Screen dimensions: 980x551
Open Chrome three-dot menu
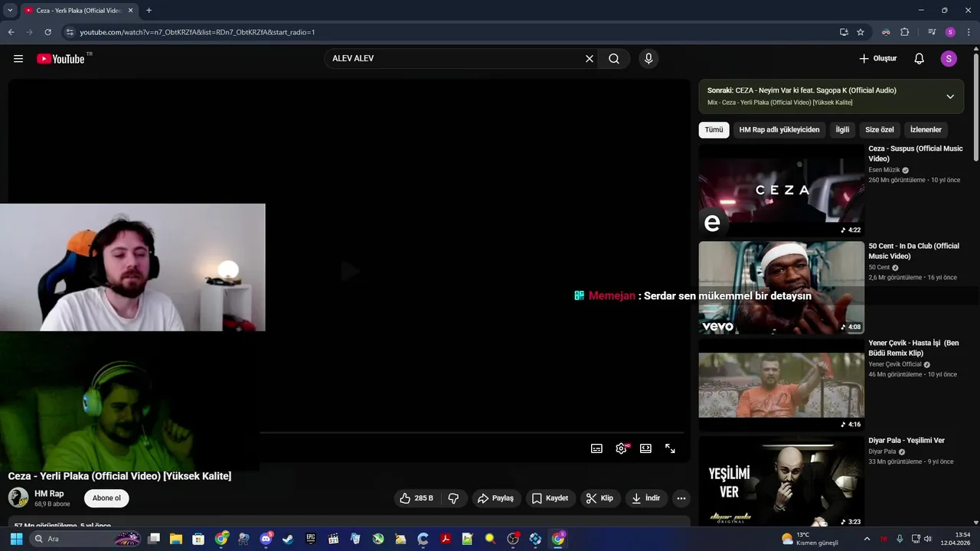point(969,32)
